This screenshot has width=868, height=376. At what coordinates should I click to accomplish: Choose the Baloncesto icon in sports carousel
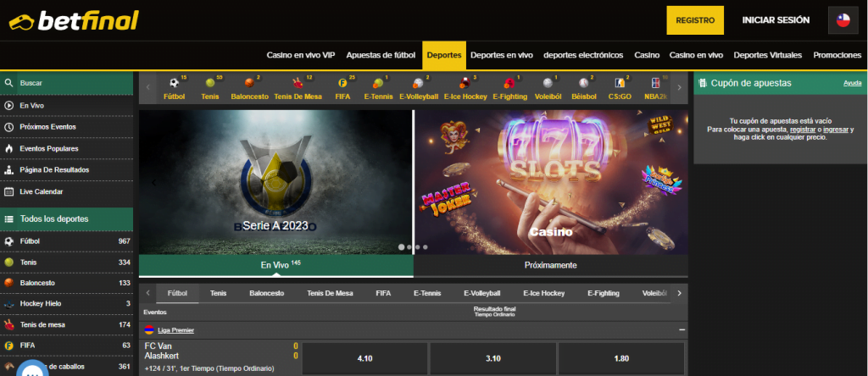click(x=250, y=84)
